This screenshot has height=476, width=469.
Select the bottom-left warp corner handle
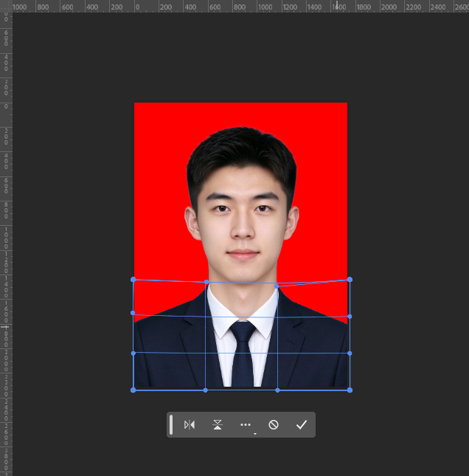[x=133, y=390]
